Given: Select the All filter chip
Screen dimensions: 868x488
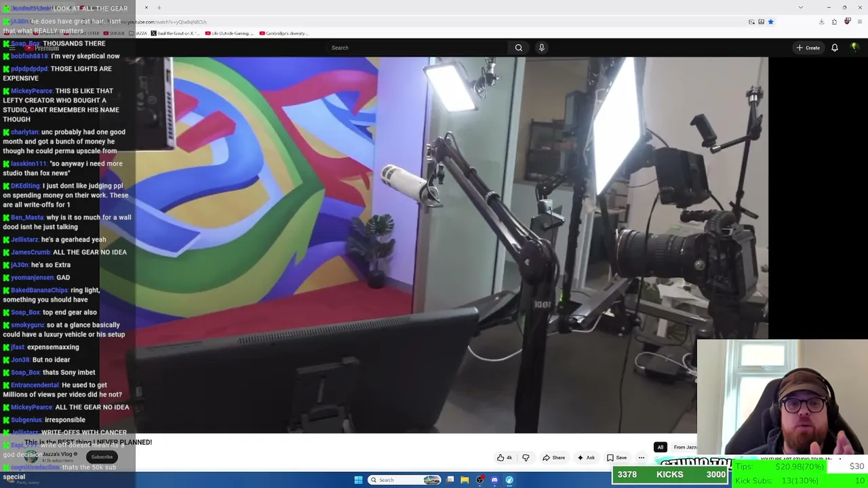Looking at the screenshot, I should click(660, 447).
